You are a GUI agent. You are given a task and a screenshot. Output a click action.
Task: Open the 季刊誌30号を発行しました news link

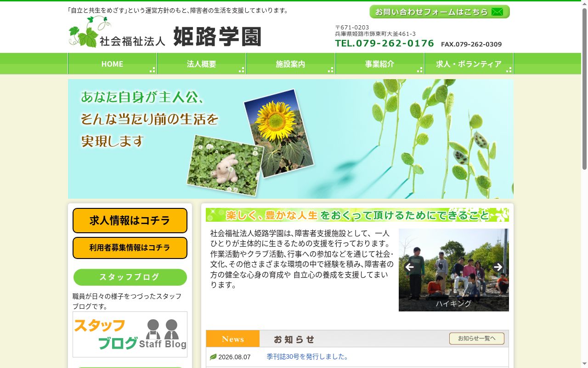pyautogui.click(x=308, y=357)
